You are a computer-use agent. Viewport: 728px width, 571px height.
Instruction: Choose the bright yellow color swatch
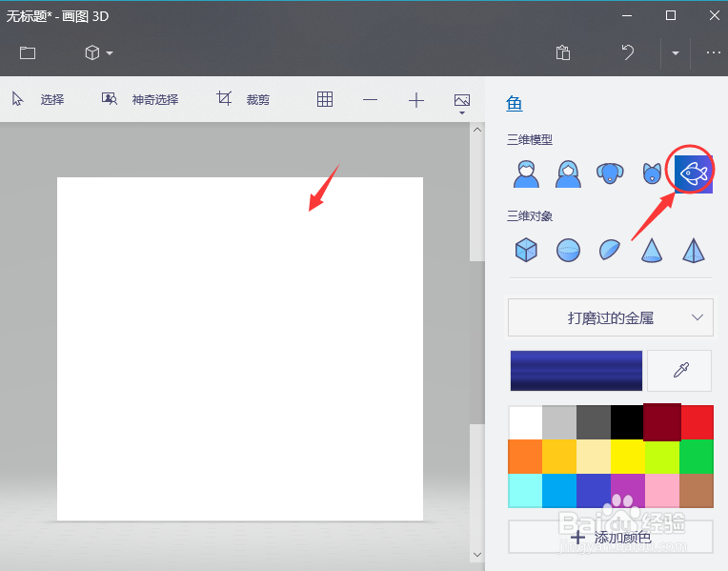[x=628, y=457]
